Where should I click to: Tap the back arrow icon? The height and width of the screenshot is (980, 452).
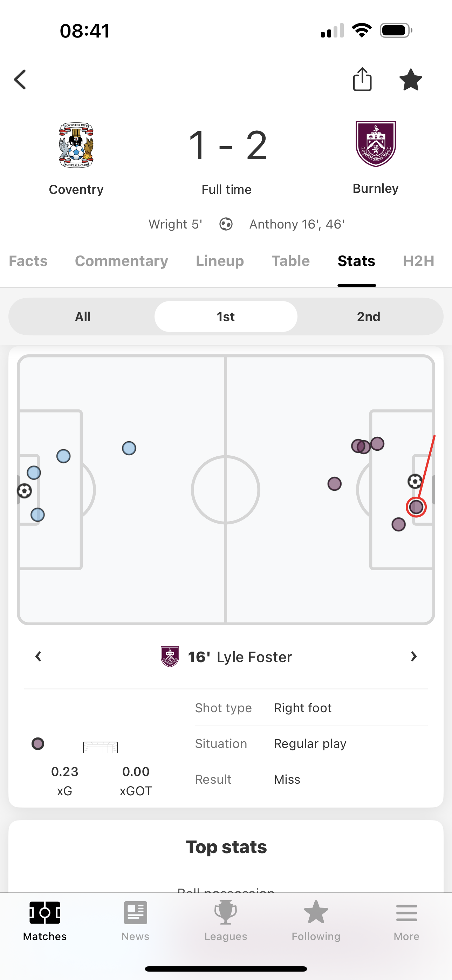tap(20, 80)
